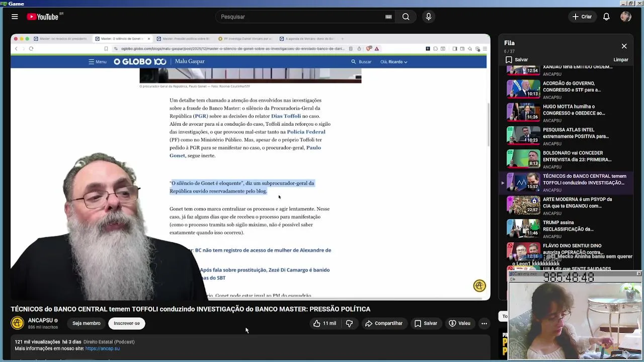Open the ANCAPSU channel name link below video
Image resolution: width=644 pixels, height=362 pixels.
[40, 320]
